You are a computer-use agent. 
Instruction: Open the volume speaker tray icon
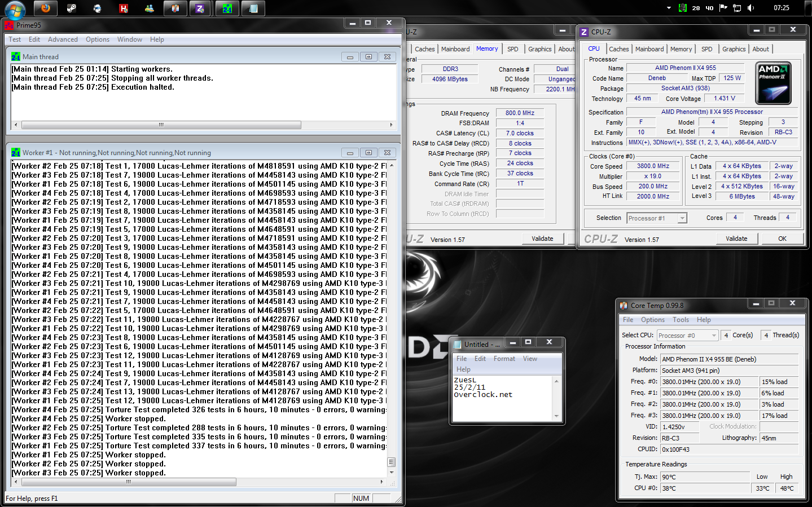tap(750, 8)
